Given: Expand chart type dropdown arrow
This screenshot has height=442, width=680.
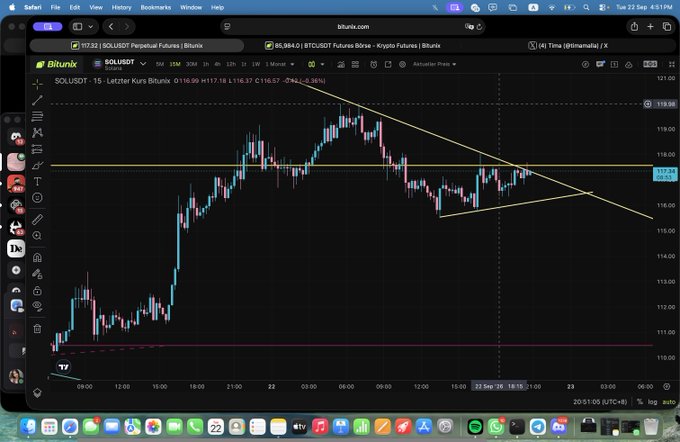Looking at the screenshot, I should pos(322,64).
